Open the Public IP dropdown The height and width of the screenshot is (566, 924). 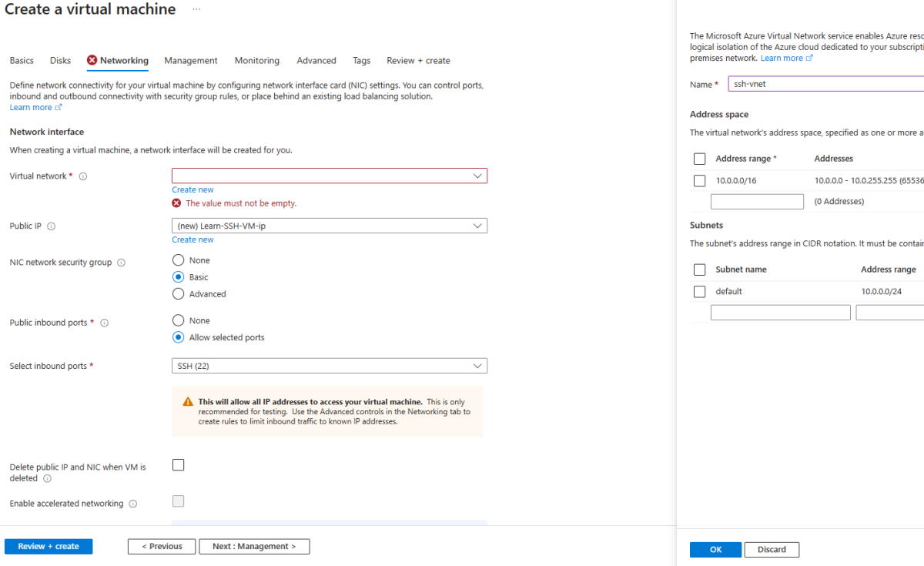coord(330,226)
